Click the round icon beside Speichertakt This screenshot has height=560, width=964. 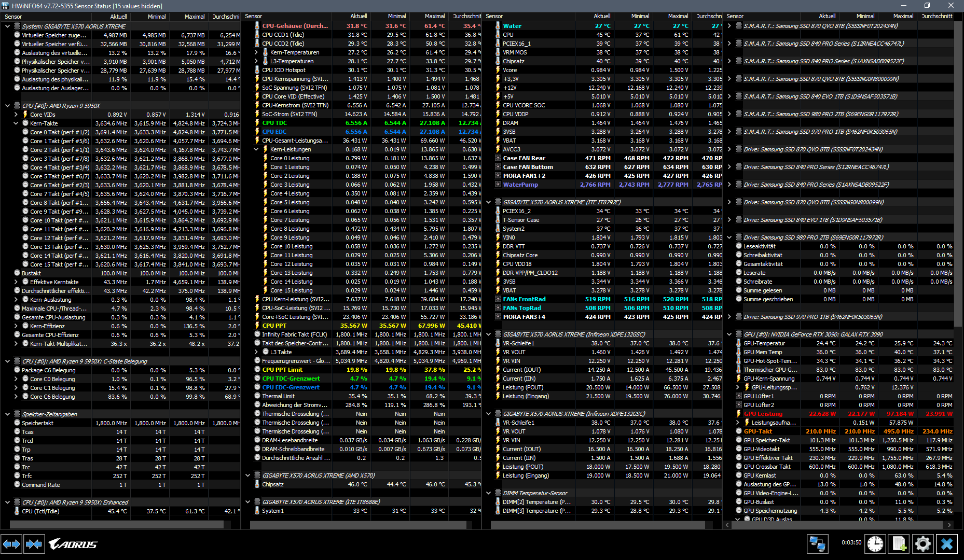(x=17, y=423)
